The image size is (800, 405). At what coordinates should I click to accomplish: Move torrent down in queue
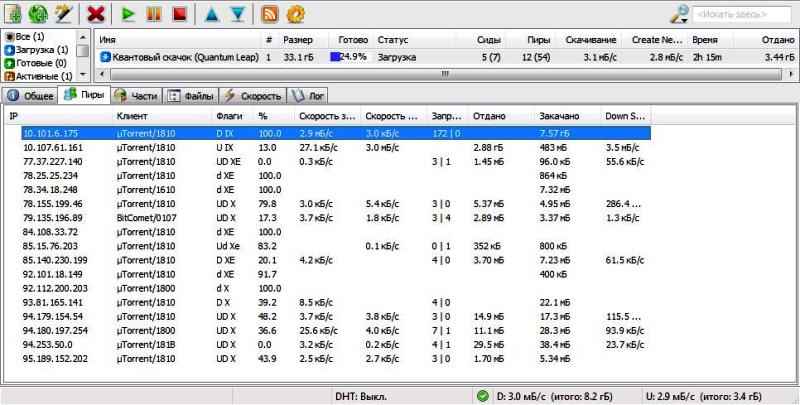[x=237, y=14]
